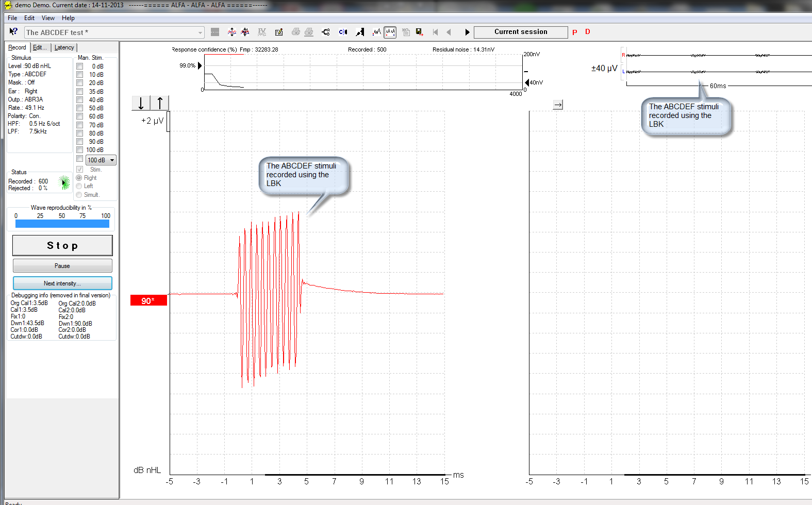812x505 pixels.
Task: Click the red P toolbar letter
Action: coord(575,32)
